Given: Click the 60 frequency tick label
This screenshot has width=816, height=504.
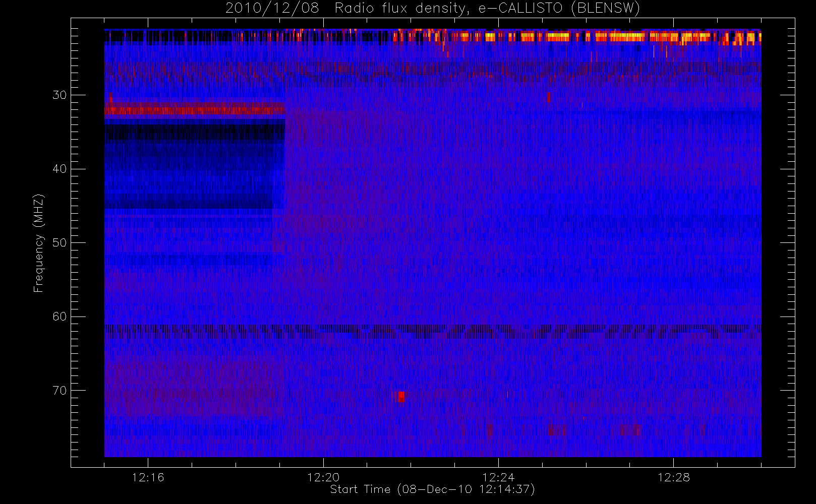Looking at the screenshot, I should (x=60, y=317).
